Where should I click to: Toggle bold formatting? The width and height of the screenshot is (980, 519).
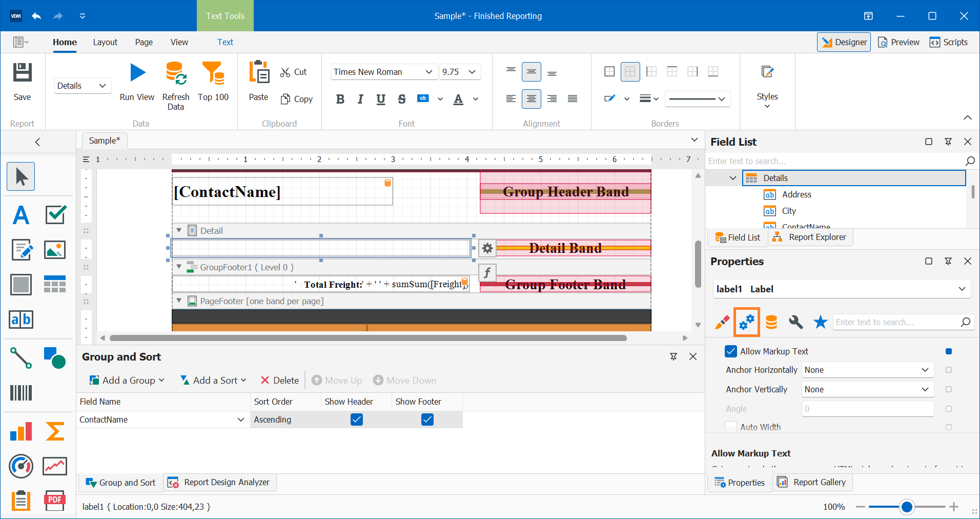click(x=340, y=99)
